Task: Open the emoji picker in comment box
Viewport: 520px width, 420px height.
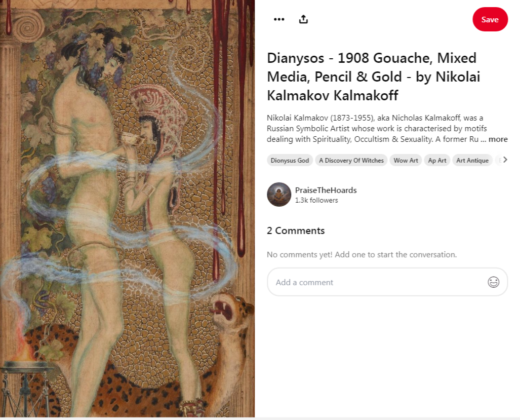Action: tap(493, 282)
